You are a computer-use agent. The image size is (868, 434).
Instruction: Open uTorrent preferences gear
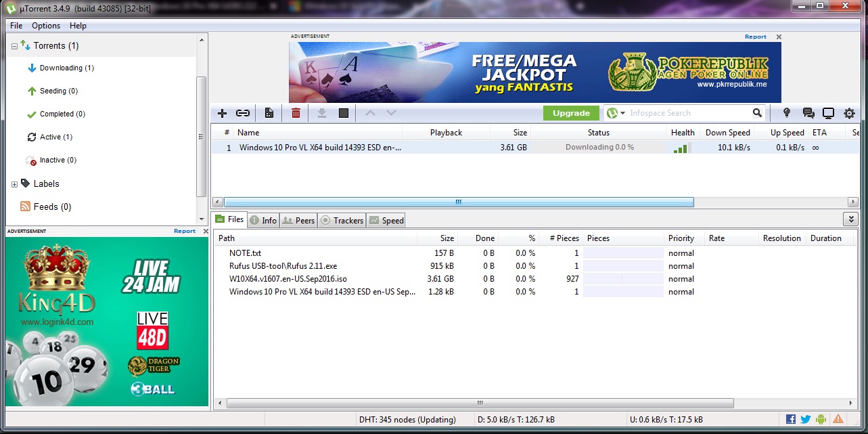pos(849,113)
